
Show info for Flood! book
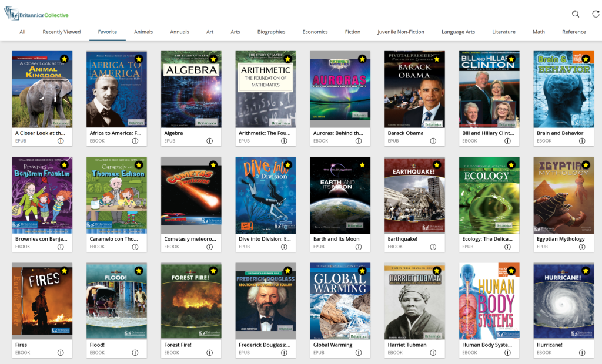[135, 352]
